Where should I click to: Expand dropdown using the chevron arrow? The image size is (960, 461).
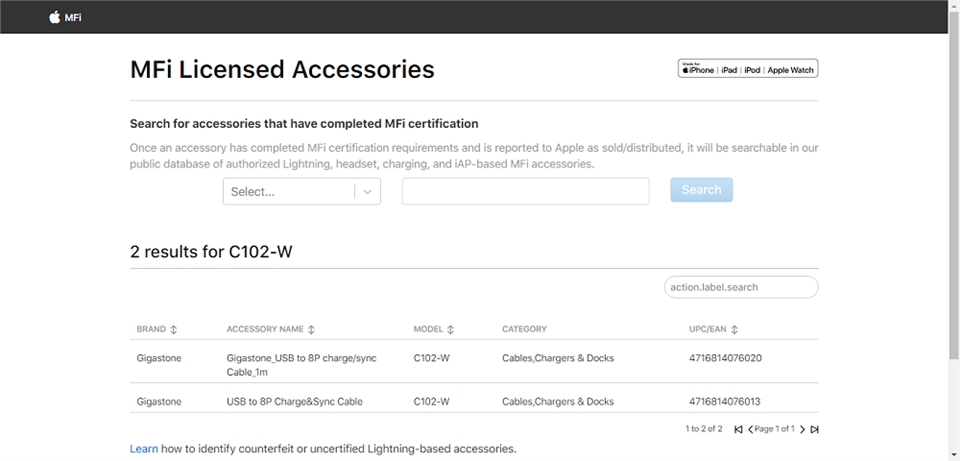click(x=368, y=191)
